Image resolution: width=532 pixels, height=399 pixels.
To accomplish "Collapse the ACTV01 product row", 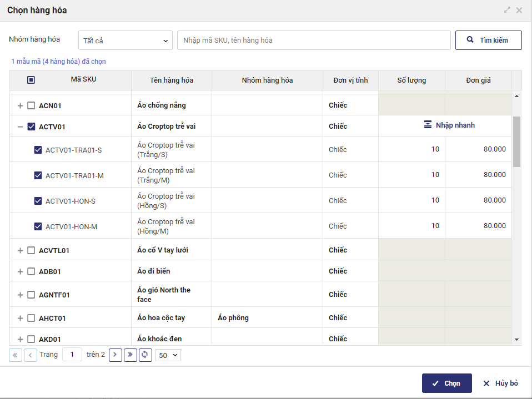I will 21,127.
